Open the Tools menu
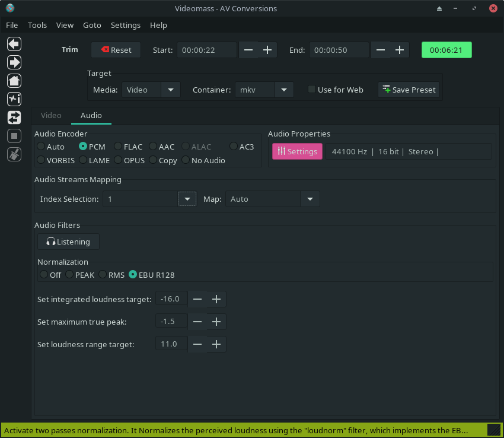504x438 pixels. pos(37,25)
